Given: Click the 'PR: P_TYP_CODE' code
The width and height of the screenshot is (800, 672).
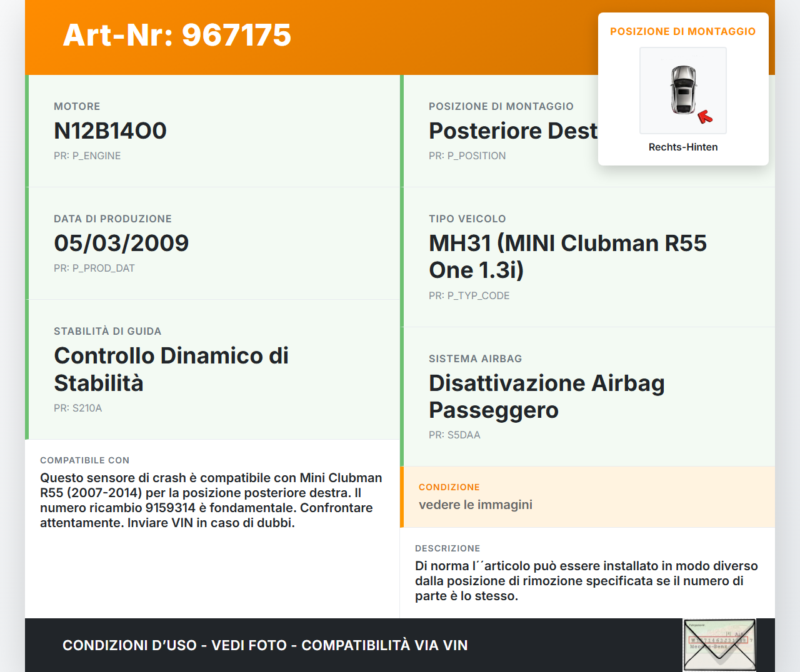Looking at the screenshot, I should [469, 295].
